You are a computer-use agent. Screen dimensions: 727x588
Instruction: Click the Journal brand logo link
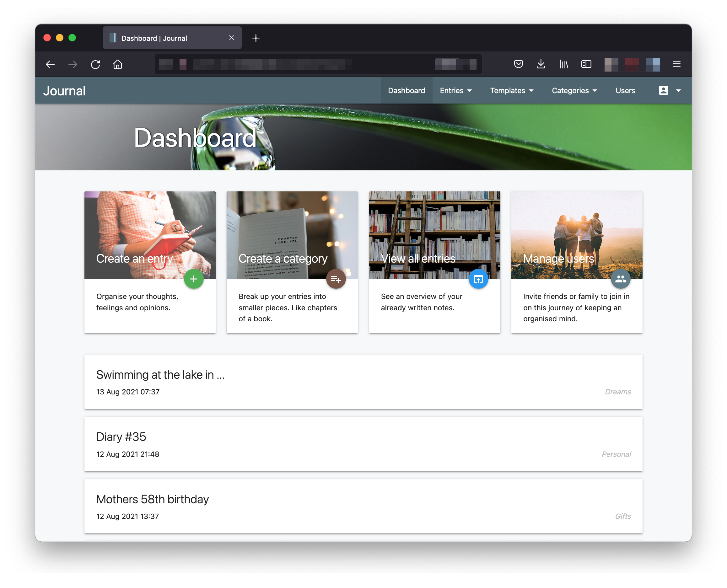coord(64,91)
